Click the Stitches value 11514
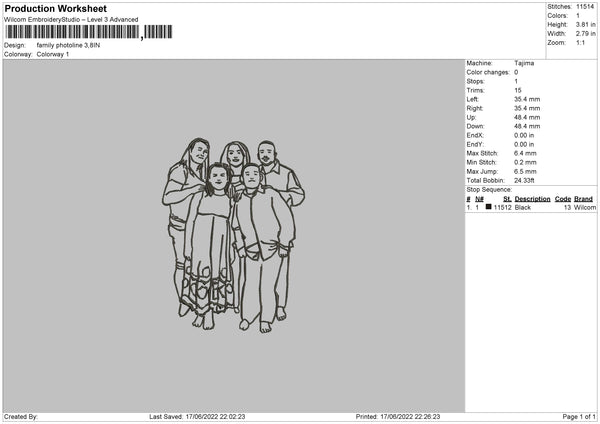 pyautogui.click(x=585, y=7)
